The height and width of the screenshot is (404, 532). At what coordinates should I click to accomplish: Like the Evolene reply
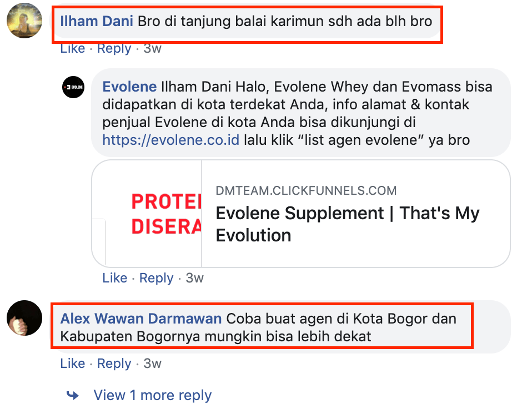[115, 278]
